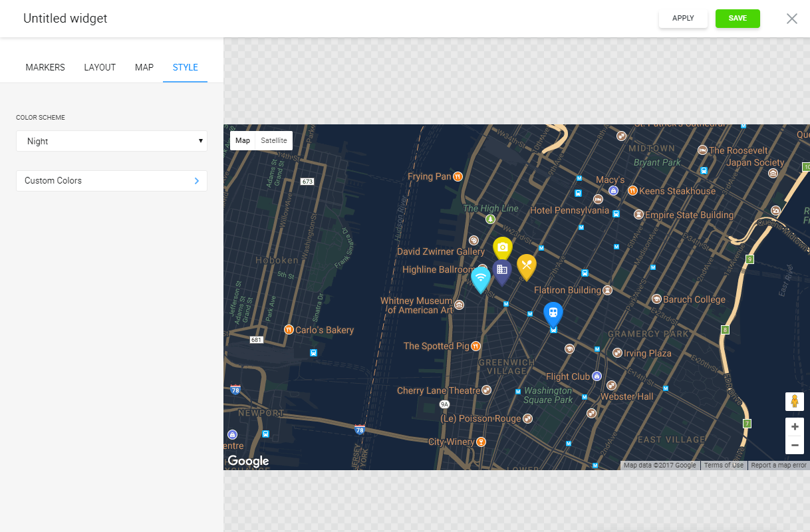Click the yellow restaurant fork marker
This screenshot has width=810, height=532.
click(x=526, y=266)
